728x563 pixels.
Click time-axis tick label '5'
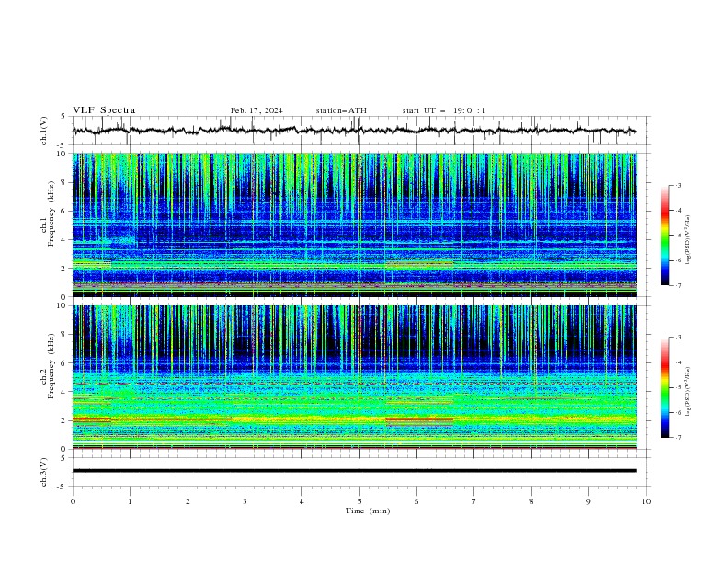(359, 501)
